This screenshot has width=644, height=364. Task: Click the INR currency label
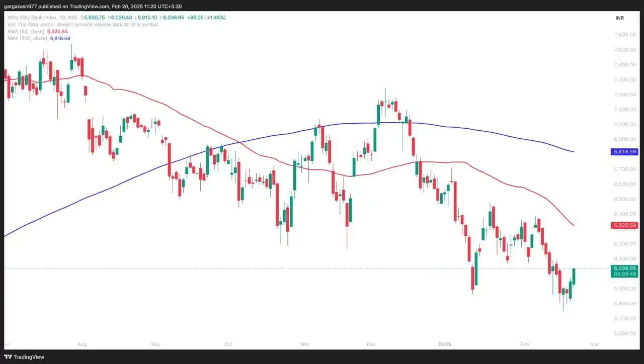click(x=619, y=18)
